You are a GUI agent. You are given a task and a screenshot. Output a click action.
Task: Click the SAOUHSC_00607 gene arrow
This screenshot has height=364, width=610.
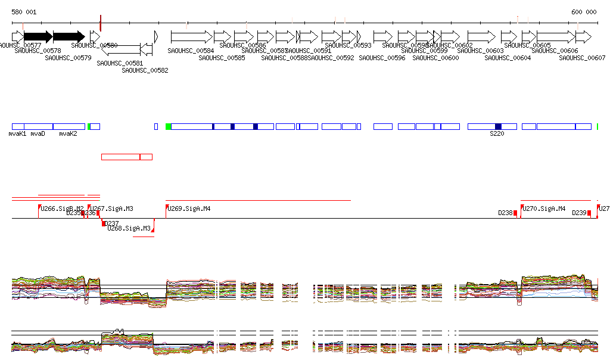click(584, 37)
